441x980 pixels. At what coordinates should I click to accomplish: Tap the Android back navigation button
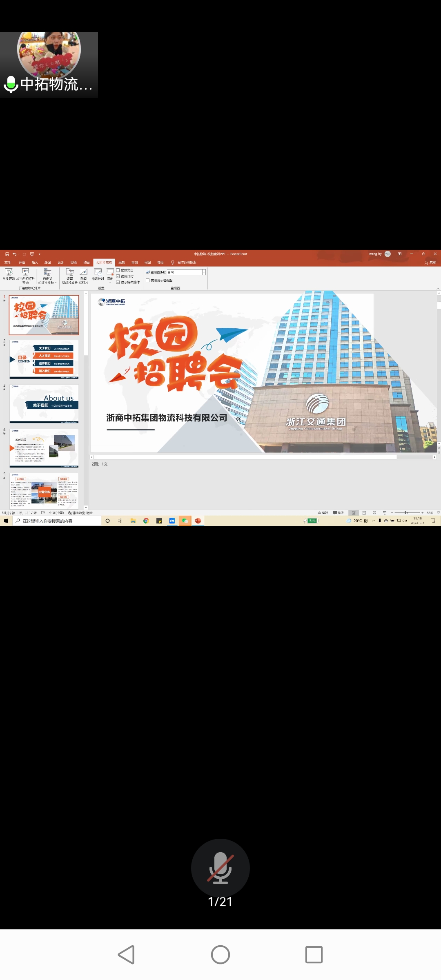point(127,955)
